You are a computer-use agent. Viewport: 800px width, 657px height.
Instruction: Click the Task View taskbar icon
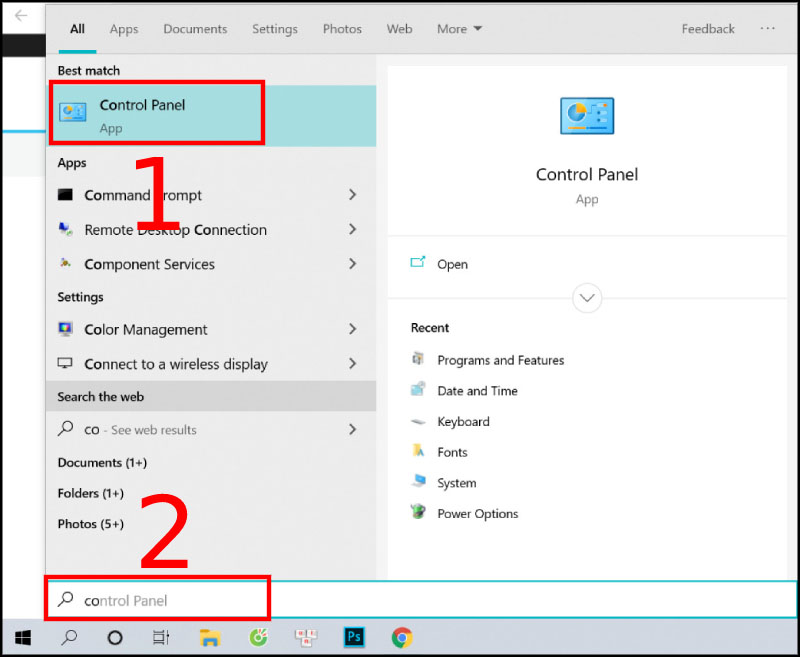pyautogui.click(x=161, y=637)
